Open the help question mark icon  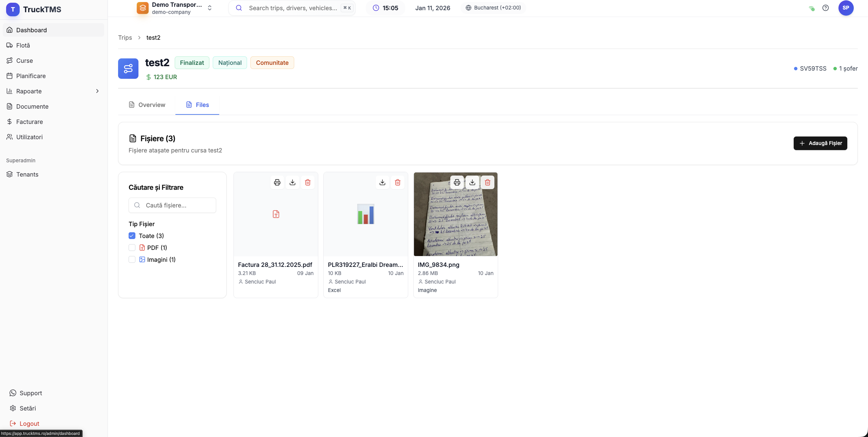pos(825,8)
